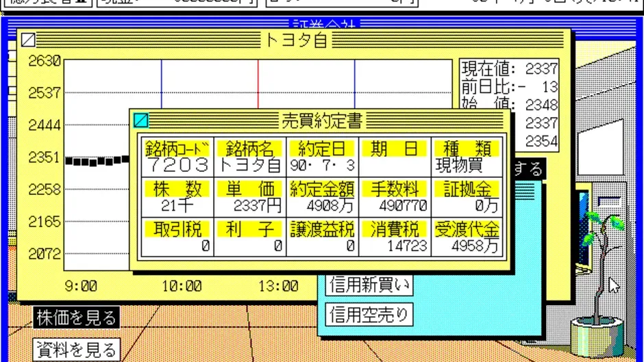The image size is (644, 362).
Task: Click the 証拠金 value 0万
Action: tap(486, 205)
